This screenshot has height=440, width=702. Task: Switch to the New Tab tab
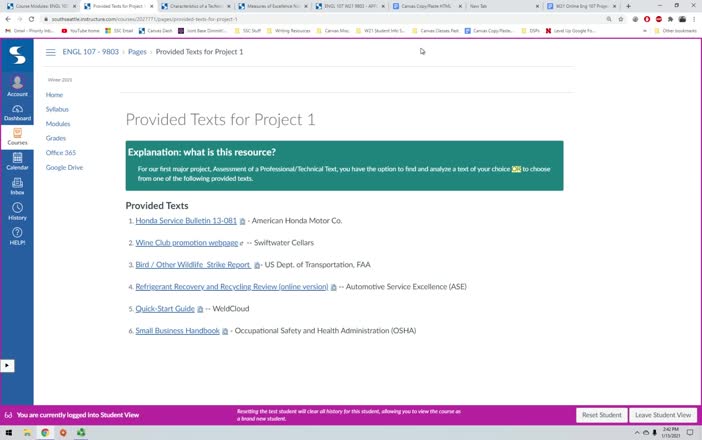[505, 6]
